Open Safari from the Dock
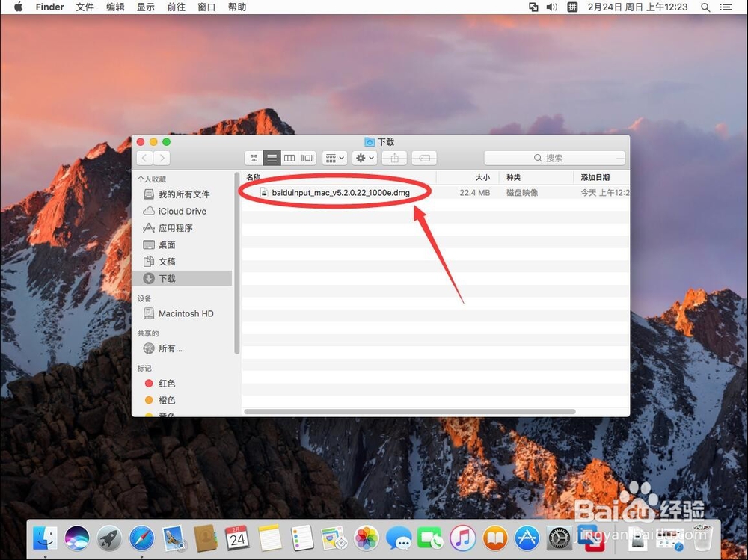Viewport: 748px width, 560px height. point(142,538)
